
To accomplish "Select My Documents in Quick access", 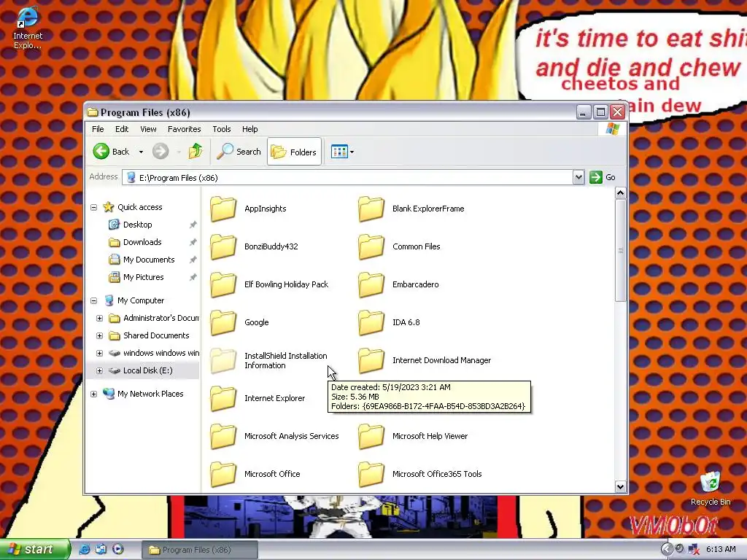I will coord(149,260).
